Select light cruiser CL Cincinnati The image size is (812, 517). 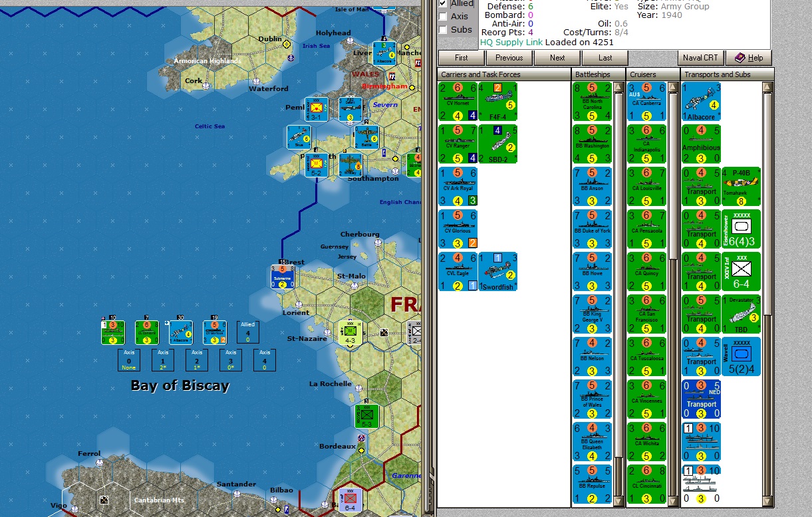pyautogui.click(x=646, y=484)
